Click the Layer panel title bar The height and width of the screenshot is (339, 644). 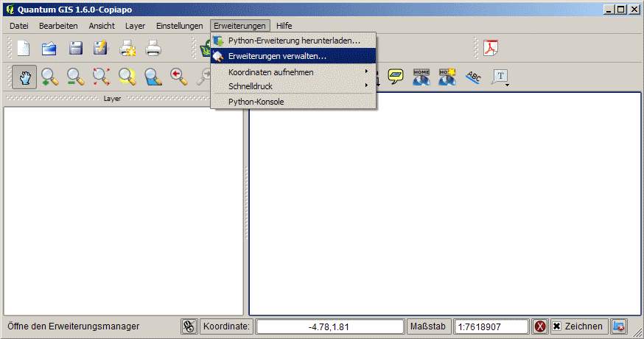click(113, 99)
